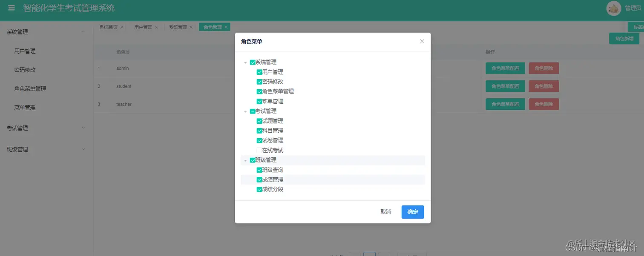Open 密码修改 in the sidebar
The width and height of the screenshot is (644, 256).
pos(25,70)
